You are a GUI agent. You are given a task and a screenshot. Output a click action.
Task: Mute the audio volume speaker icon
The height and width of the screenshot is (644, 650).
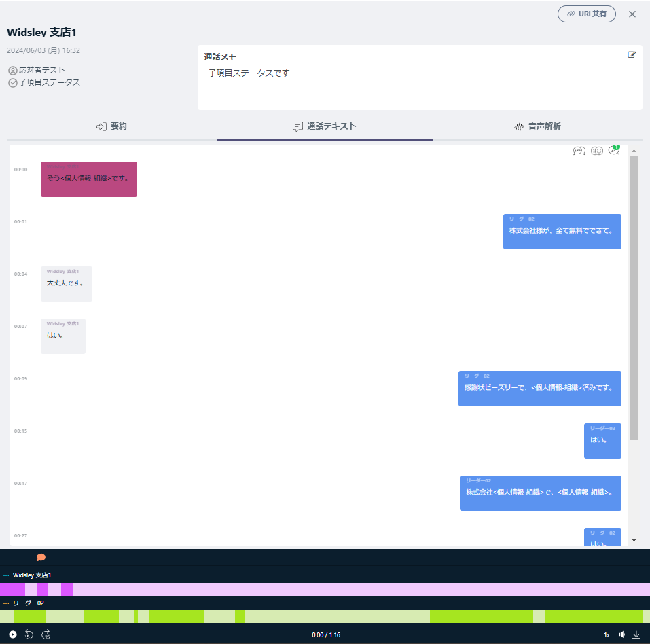(622, 634)
